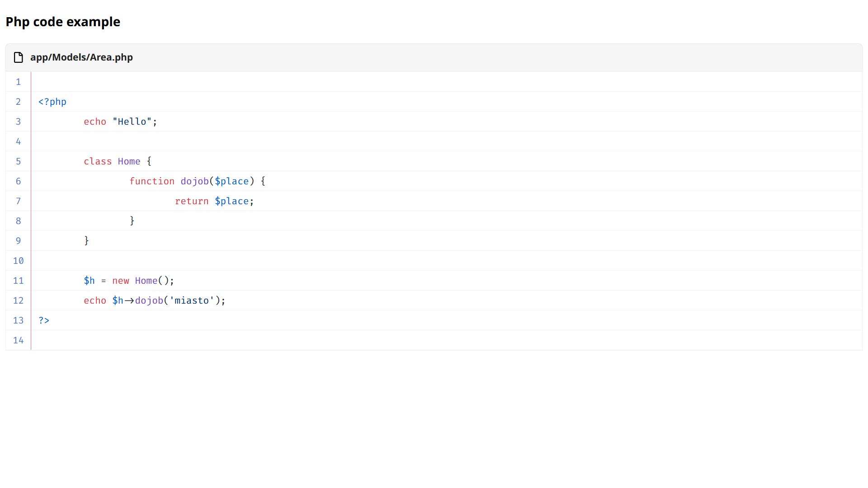
Task: Click the new keyword on line 11
Action: point(121,281)
